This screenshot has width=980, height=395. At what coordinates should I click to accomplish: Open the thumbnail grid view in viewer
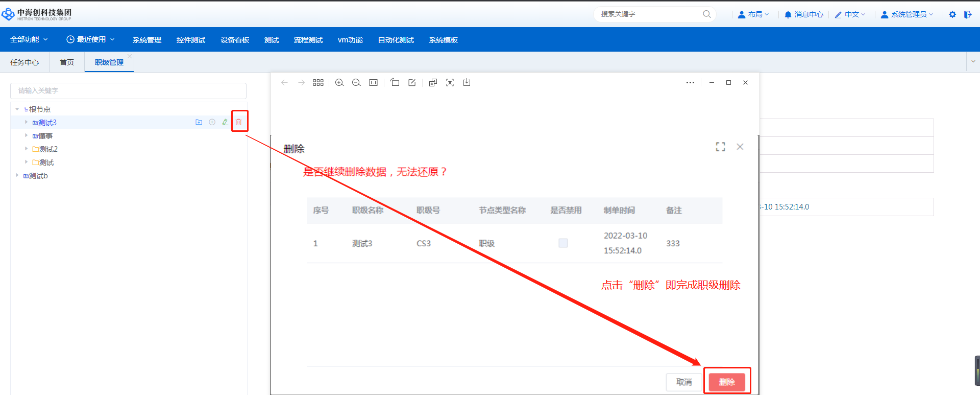pyautogui.click(x=318, y=83)
